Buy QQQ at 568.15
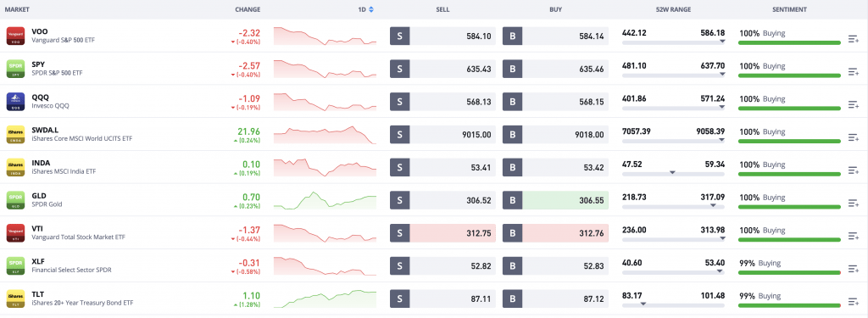Screen dimensions: 868x318 555,102
